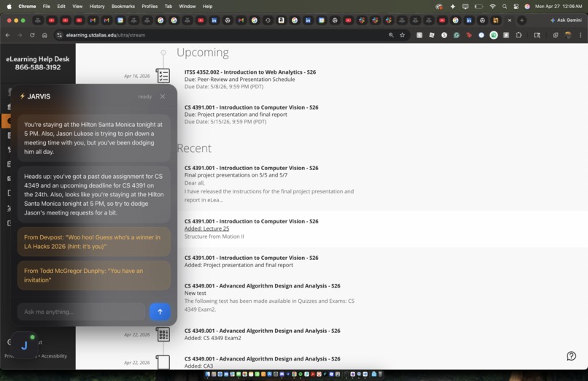Viewport: 588px width, 381px height.
Task: Click the 'ready' status text
Action: pyautogui.click(x=144, y=97)
